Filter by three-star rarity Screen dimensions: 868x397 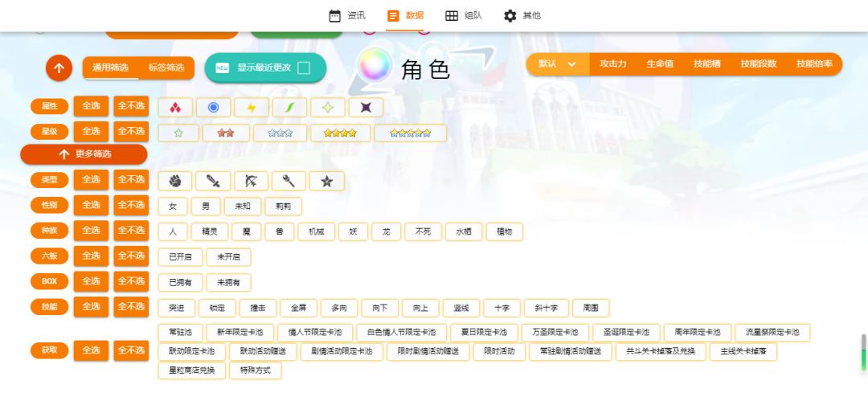pyautogui.click(x=280, y=133)
